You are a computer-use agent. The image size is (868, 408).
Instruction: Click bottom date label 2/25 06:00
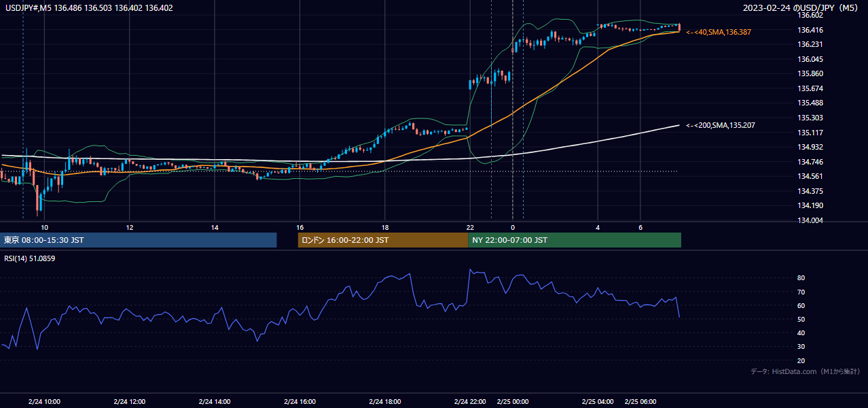pos(640,401)
